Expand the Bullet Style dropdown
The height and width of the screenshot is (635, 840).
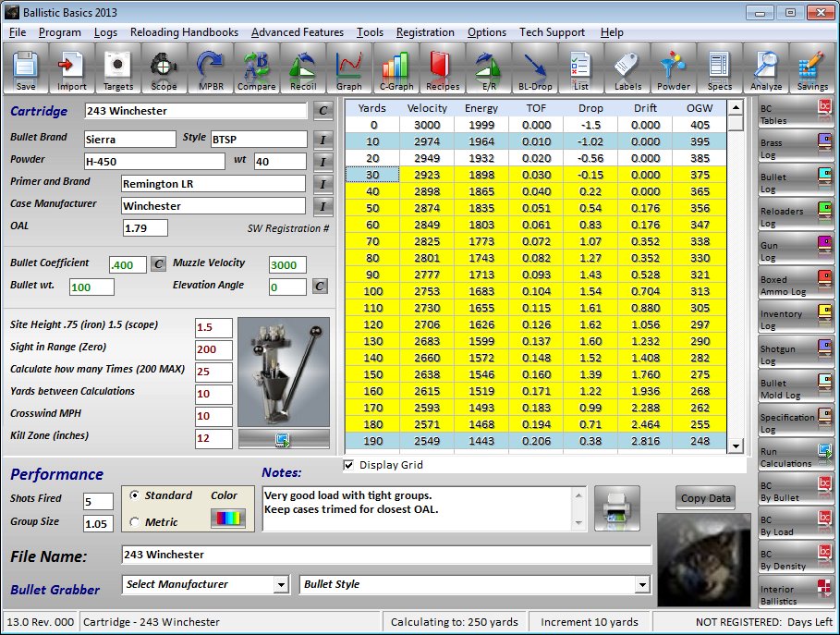[642, 584]
